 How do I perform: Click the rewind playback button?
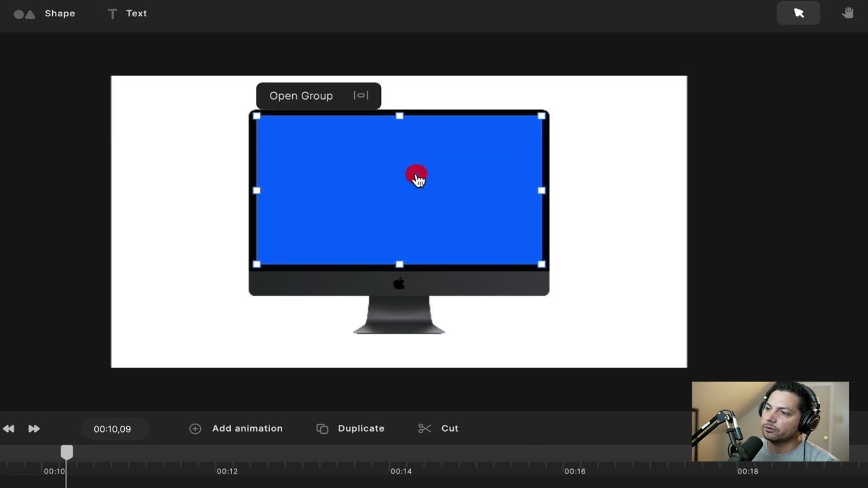coord(9,428)
